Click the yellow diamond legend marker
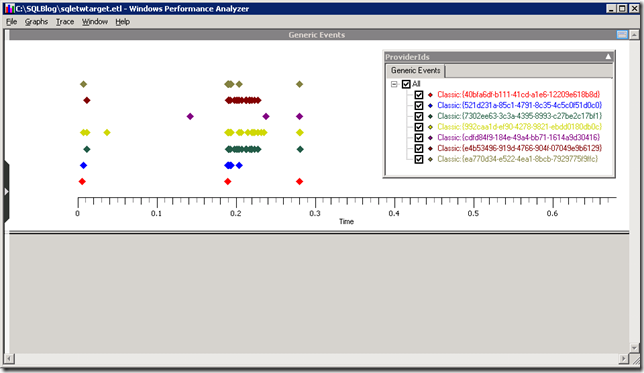The image size is (644, 373). pos(430,127)
